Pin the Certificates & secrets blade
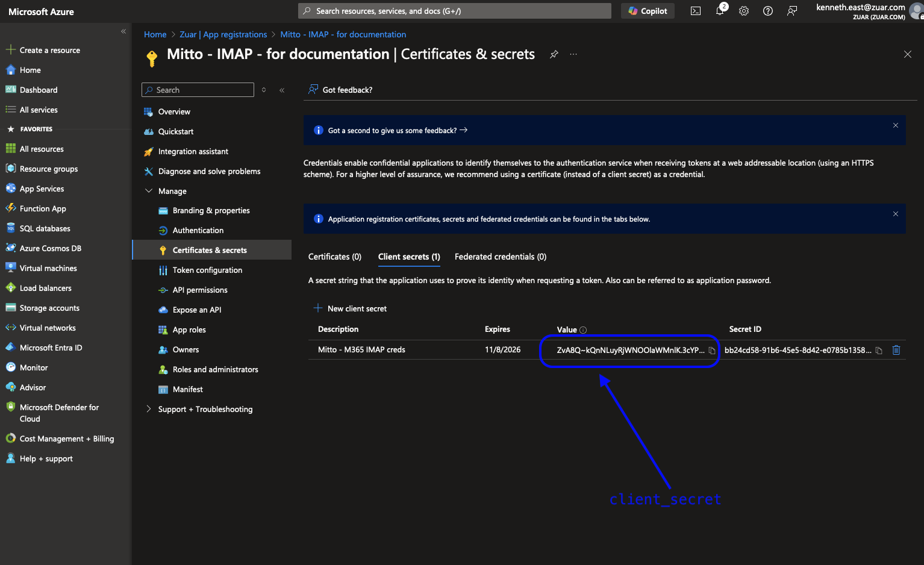The width and height of the screenshot is (924, 565). [x=554, y=54]
